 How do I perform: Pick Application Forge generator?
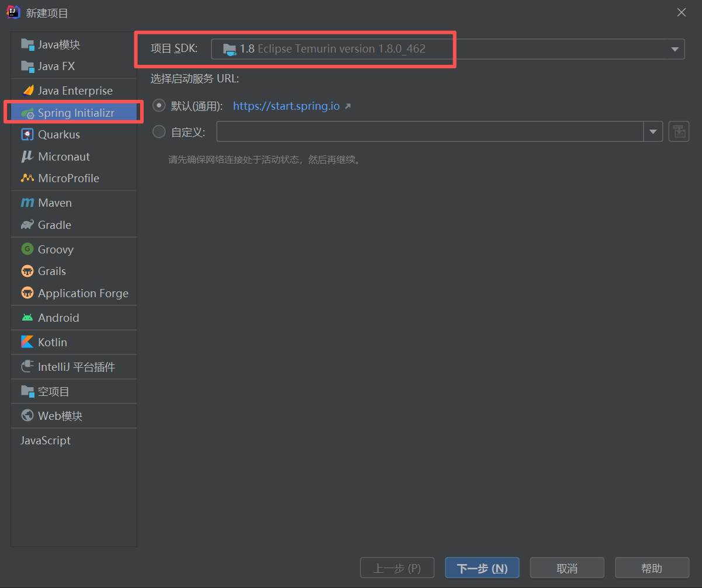[74, 293]
